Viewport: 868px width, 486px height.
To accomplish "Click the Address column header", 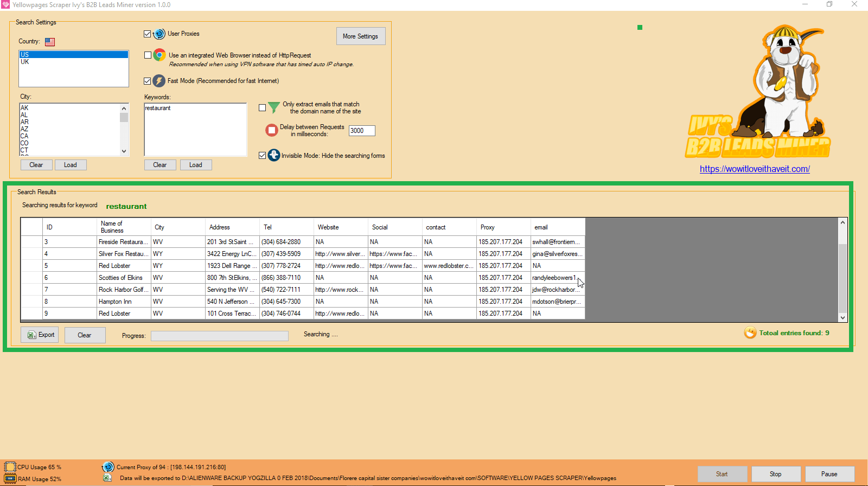I will point(233,227).
